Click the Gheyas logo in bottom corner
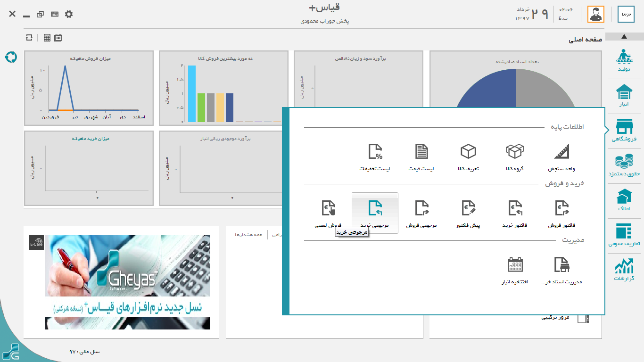This screenshot has width=644, height=362. click(10, 352)
